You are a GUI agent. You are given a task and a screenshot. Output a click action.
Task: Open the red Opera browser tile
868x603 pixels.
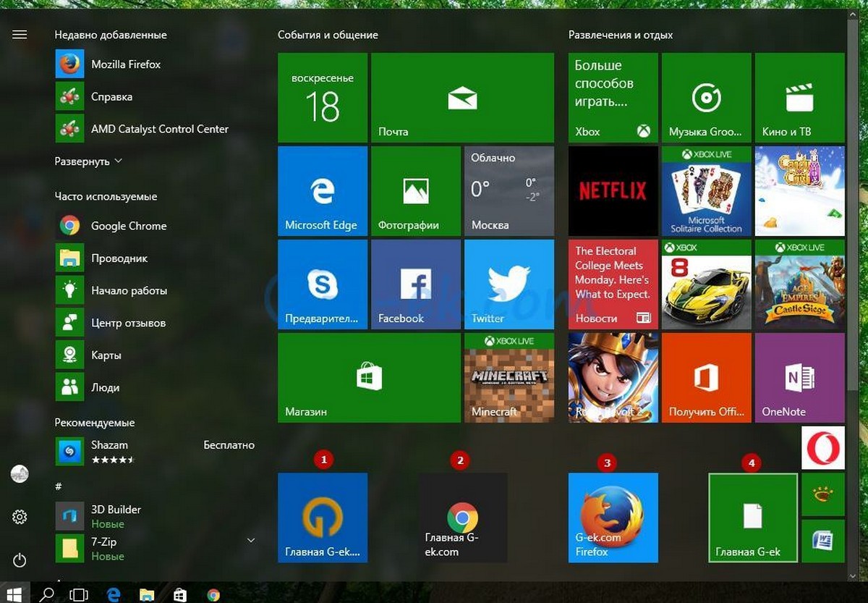822,448
